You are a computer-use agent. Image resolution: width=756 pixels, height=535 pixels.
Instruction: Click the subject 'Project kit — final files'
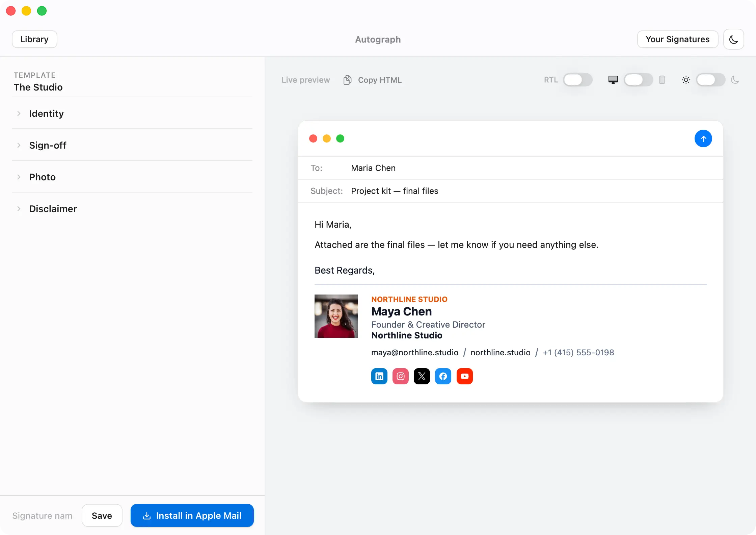[x=395, y=191]
